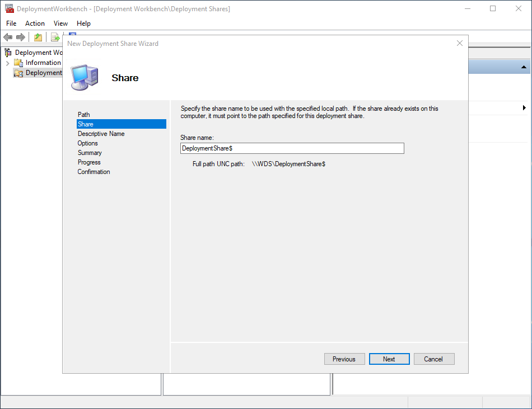
Task: Select the Options wizard step
Action: [87, 143]
